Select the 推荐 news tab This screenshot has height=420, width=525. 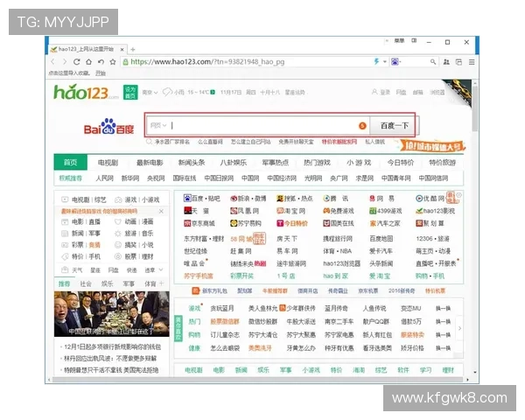coord(64,283)
